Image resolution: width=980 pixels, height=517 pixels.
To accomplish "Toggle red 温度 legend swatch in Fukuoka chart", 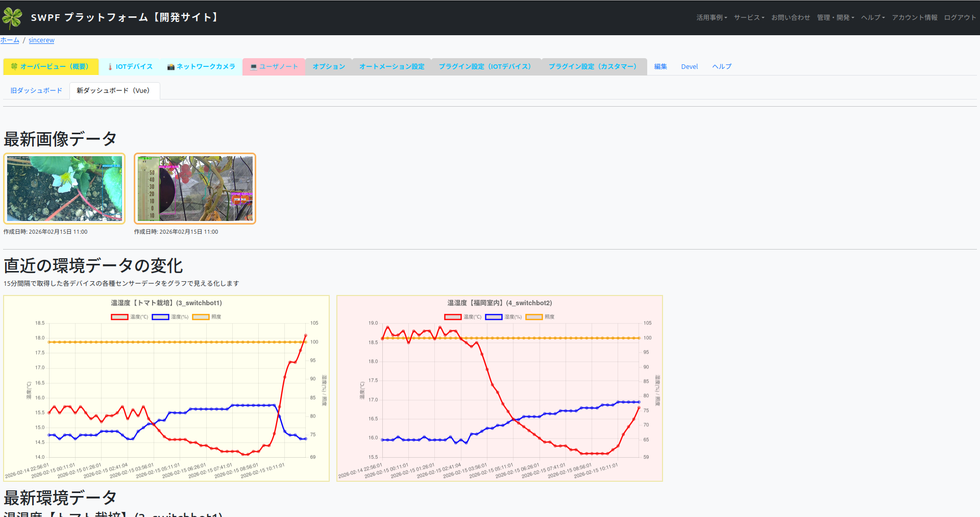I will [453, 317].
